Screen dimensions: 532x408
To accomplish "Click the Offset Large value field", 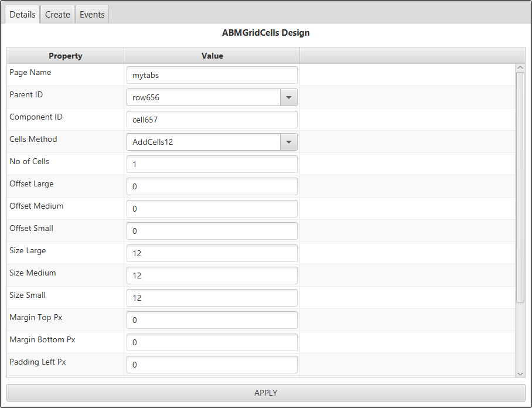I will [212, 186].
